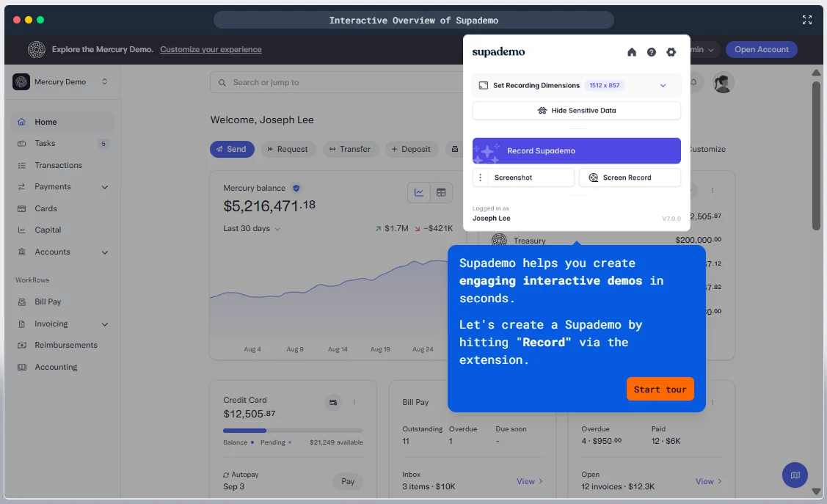Viewport: 827px width, 504px height.
Task: Click the Tasks count badge 5
Action: tap(103, 143)
